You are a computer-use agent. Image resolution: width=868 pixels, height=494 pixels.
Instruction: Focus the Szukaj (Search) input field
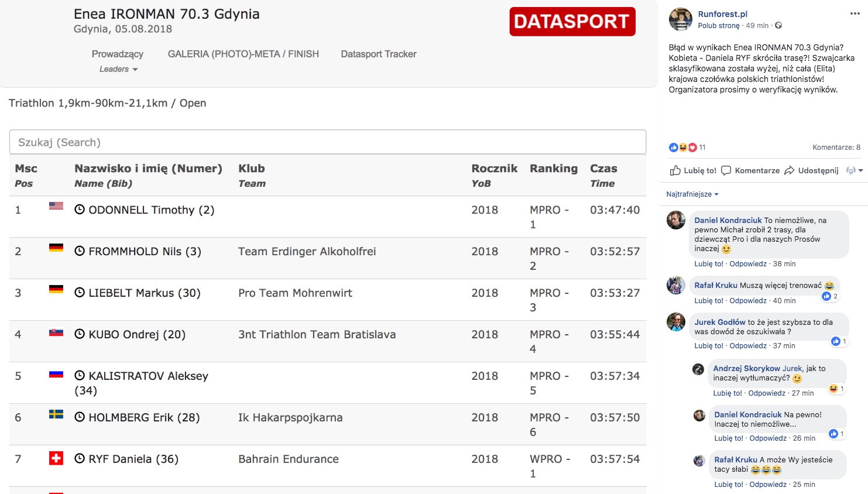tap(328, 142)
